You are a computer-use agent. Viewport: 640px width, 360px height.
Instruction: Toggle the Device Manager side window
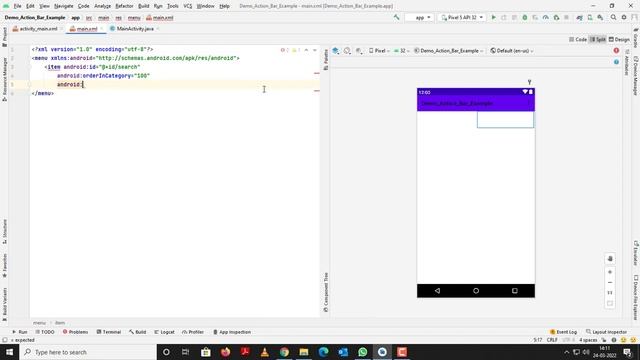tap(636, 76)
